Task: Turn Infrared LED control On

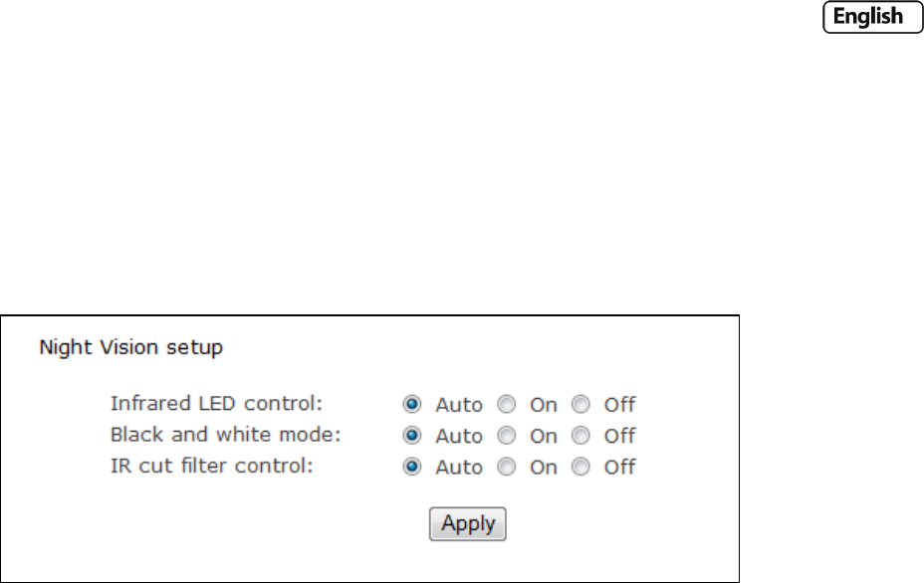Action: point(507,405)
